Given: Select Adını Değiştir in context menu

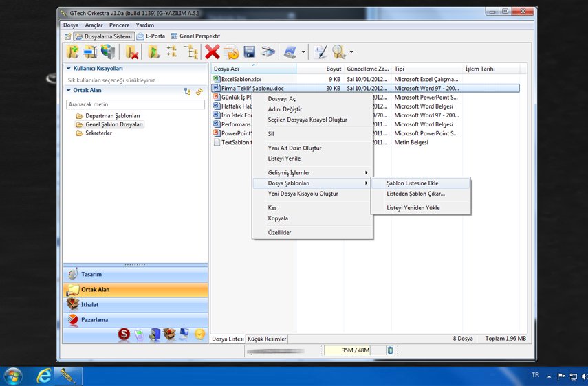Looking at the screenshot, I should click(x=285, y=109).
